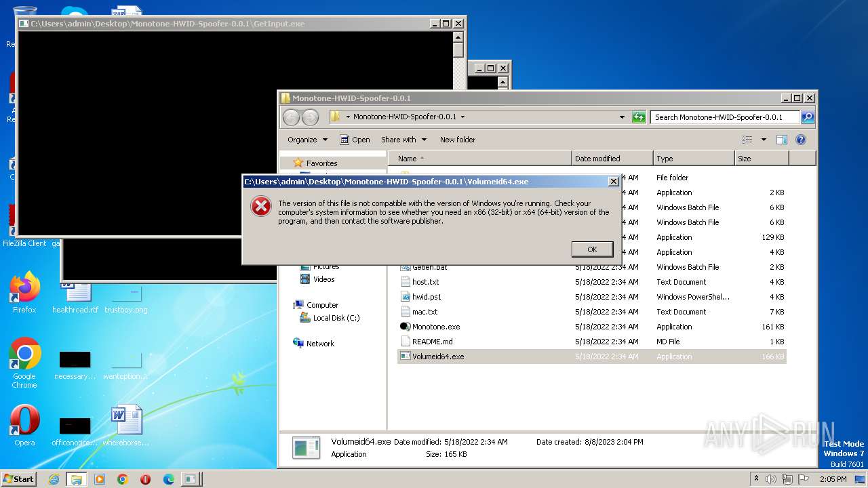Click the Windows Explorer taskbar button

[77, 479]
